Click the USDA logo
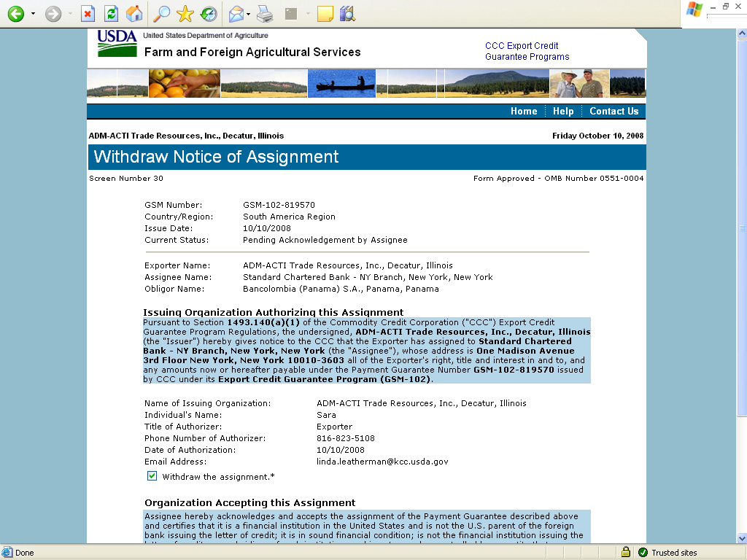This screenshot has height=560, width=747. (x=117, y=43)
